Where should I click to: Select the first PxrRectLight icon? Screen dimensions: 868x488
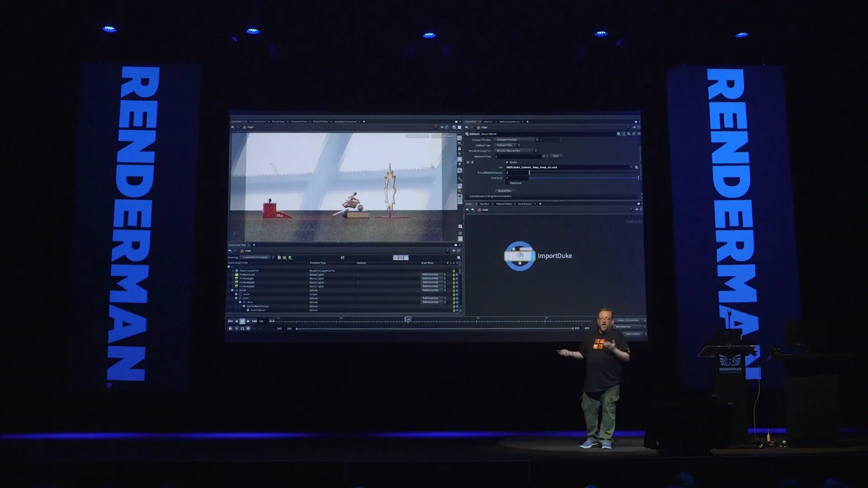[x=236, y=279]
